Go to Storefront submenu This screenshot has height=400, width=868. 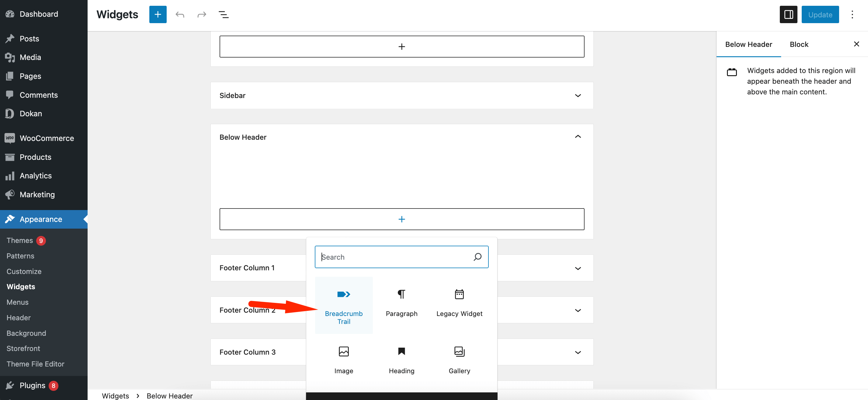23,348
